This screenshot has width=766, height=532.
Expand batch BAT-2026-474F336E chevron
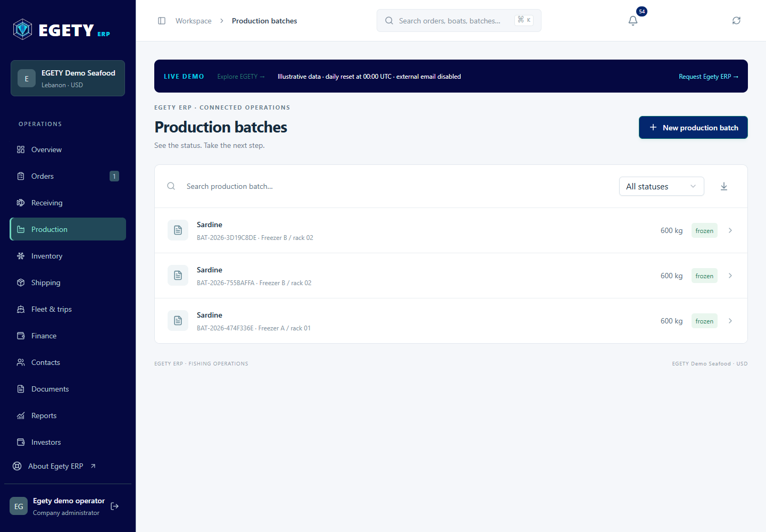(730, 321)
